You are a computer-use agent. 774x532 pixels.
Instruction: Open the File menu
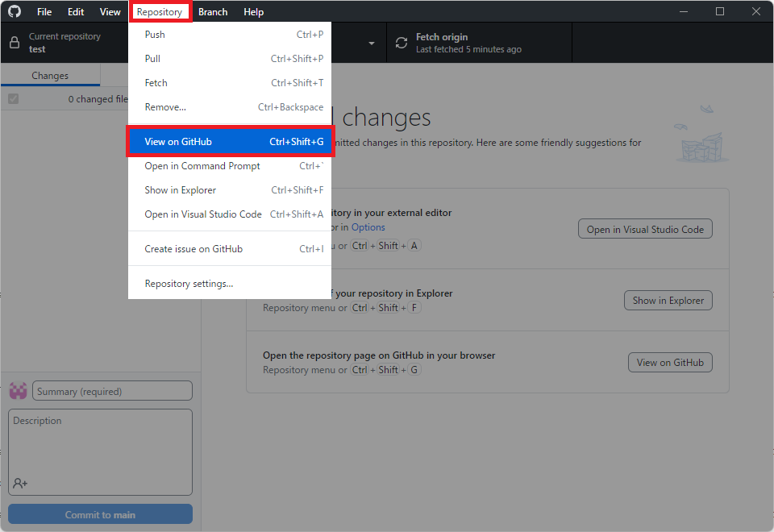click(44, 12)
